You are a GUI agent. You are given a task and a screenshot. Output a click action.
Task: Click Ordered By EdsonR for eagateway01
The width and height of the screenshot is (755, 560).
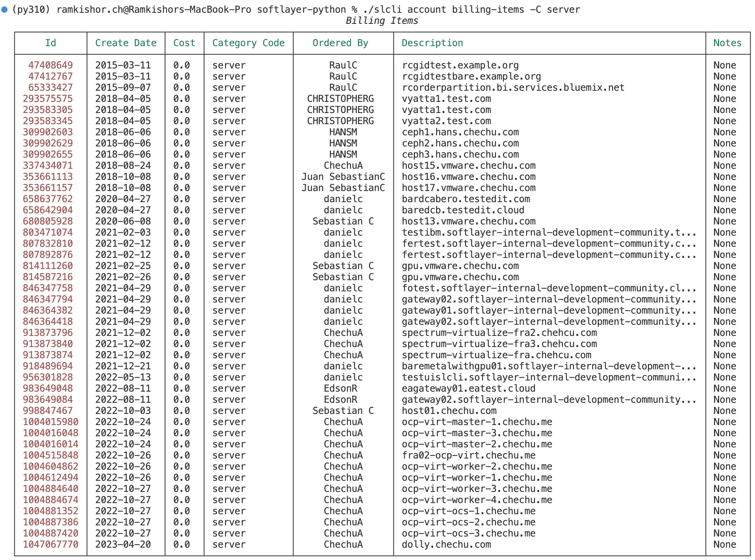340,388
